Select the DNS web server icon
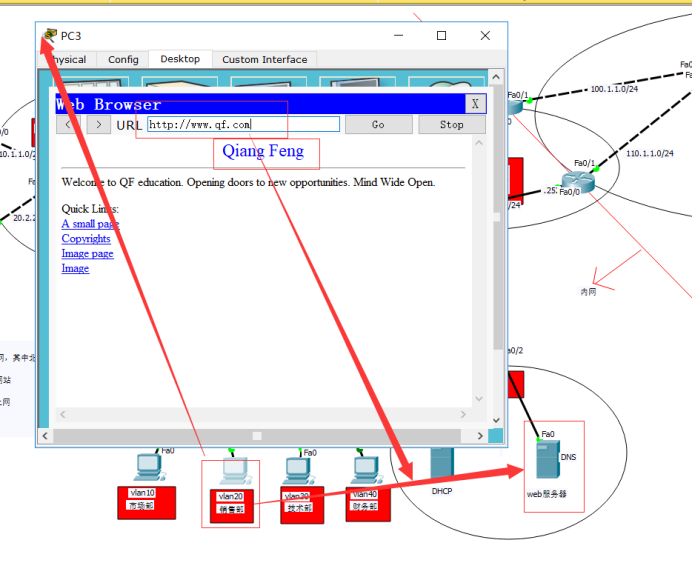The height and width of the screenshot is (561, 693). point(548,459)
